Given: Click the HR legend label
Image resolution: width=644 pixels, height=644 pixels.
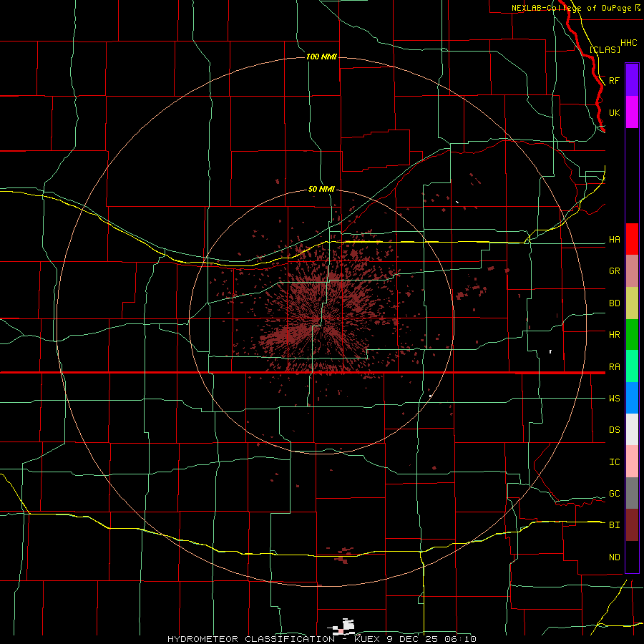Looking at the screenshot, I should coord(615,335).
